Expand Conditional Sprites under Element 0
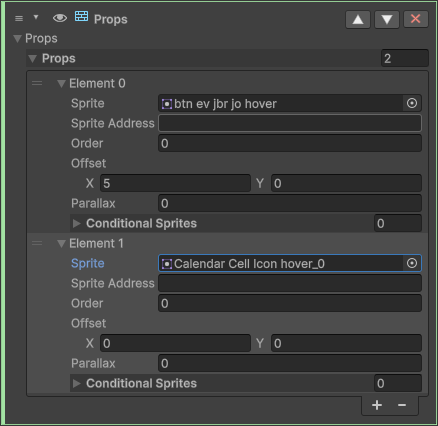 coord(77,223)
